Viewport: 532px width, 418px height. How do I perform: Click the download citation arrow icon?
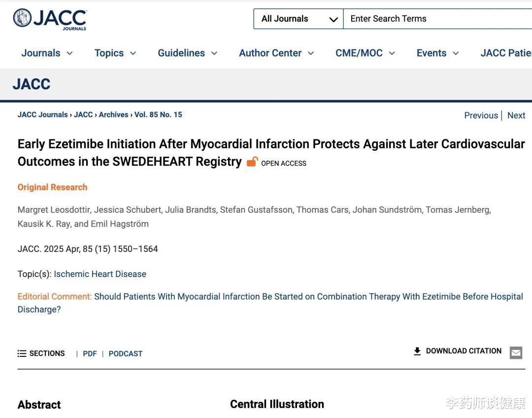417,351
